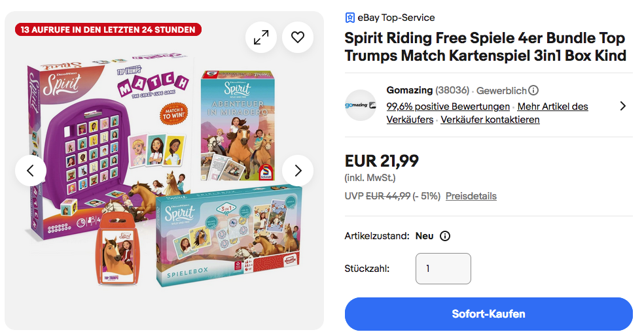This screenshot has width=644, height=334.
Task: Open Mehr Artikel des Verkäufers link
Action: 552,107
